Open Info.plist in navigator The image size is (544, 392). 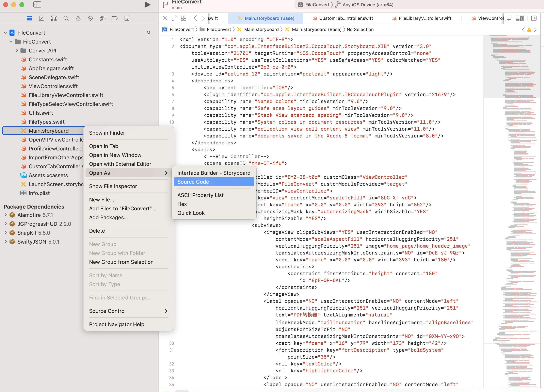39,193
